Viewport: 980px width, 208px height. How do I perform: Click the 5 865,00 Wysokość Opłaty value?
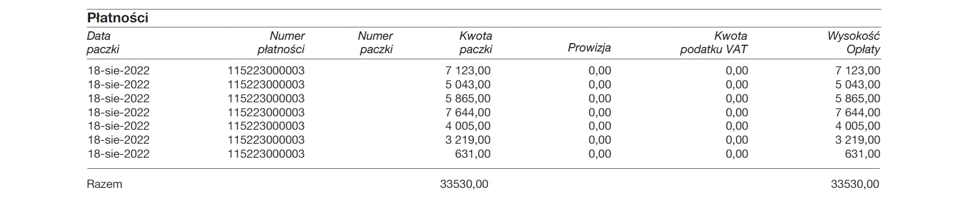[x=858, y=98]
